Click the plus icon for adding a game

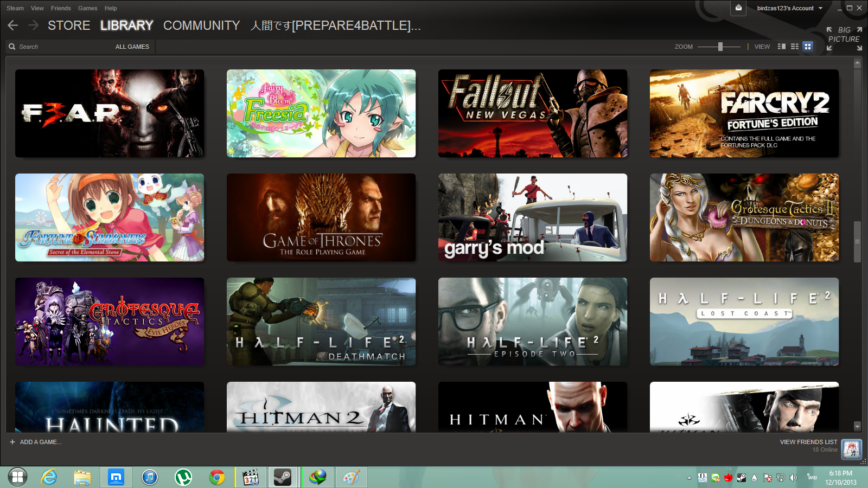(x=12, y=442)
